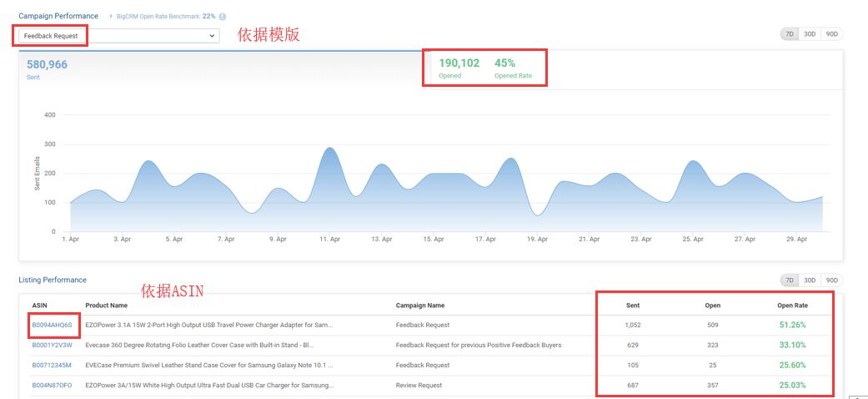Click the 25. Apr chart axis label
868x399 pixels.
(693, 240)
